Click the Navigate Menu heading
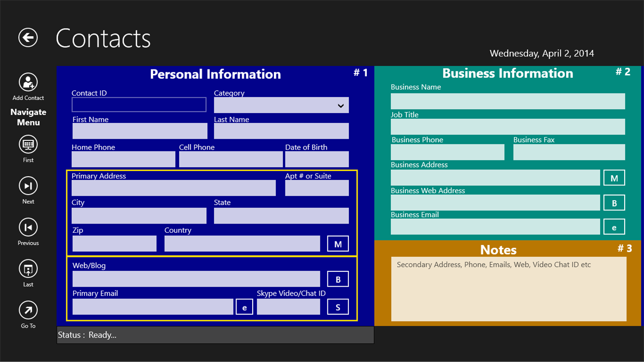Image resolution: width=644 pixels, height=362 pixels. tap(28, 117)
